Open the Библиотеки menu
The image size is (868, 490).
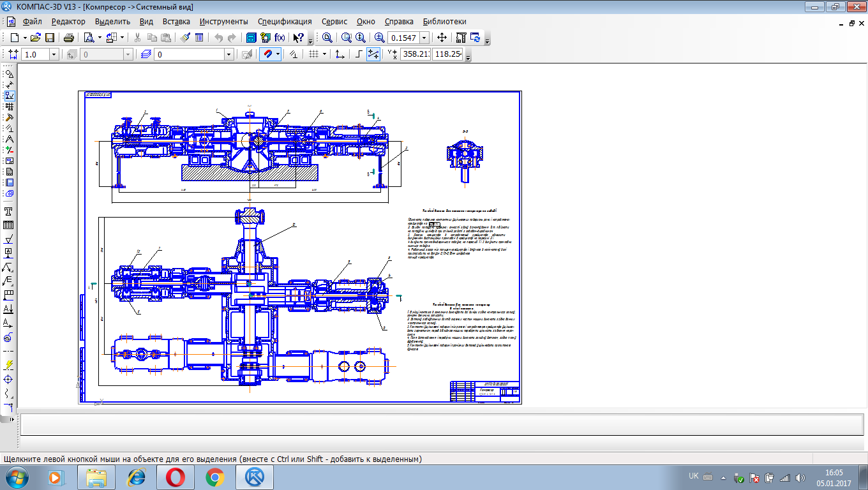[x=444, y=22]
